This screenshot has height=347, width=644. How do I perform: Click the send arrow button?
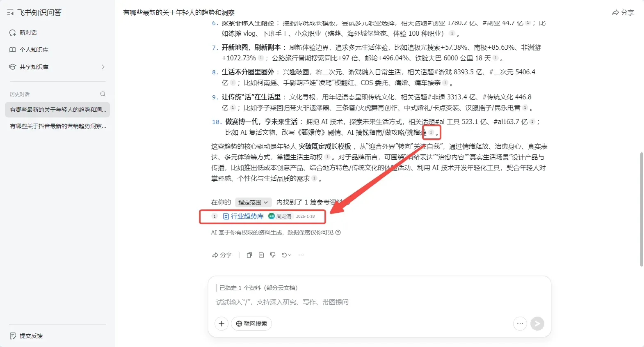point(537,324)
